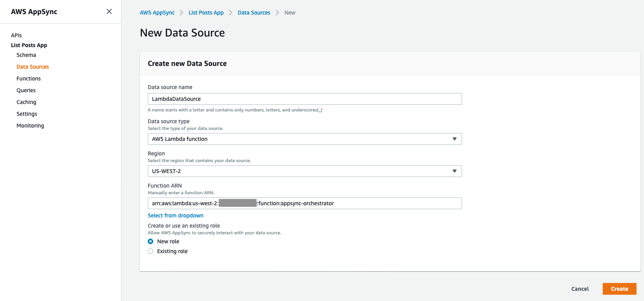Click the Select from dropdown link
Image resolution: width=644 pixels, height=301 pixels.
click(176, 215)
